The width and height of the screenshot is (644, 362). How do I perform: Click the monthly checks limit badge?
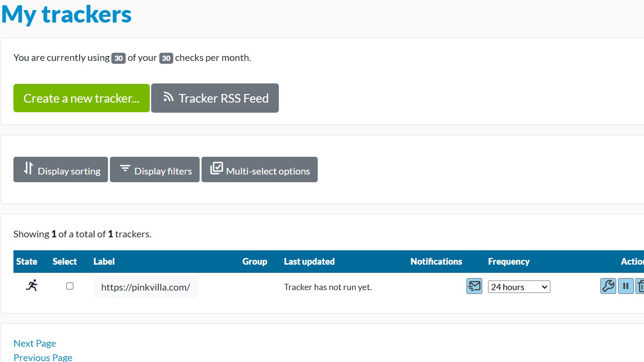(166, 58)
